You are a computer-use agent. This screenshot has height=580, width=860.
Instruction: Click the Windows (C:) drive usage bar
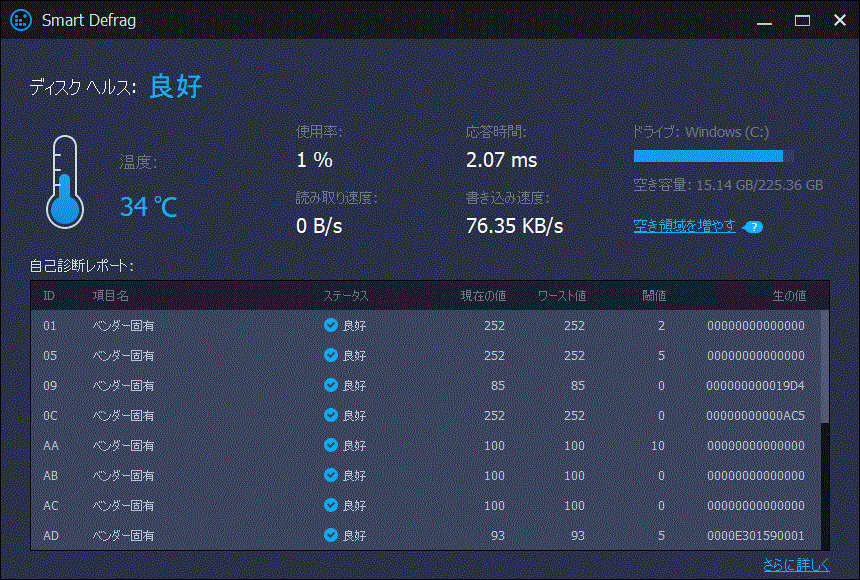click(x=714, y=156)
